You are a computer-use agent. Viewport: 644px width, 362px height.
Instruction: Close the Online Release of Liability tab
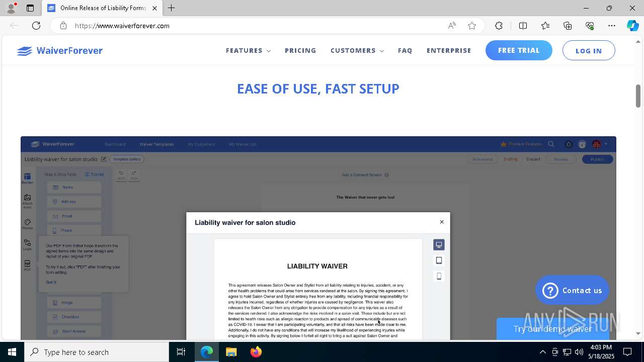[x=155, y=8]
